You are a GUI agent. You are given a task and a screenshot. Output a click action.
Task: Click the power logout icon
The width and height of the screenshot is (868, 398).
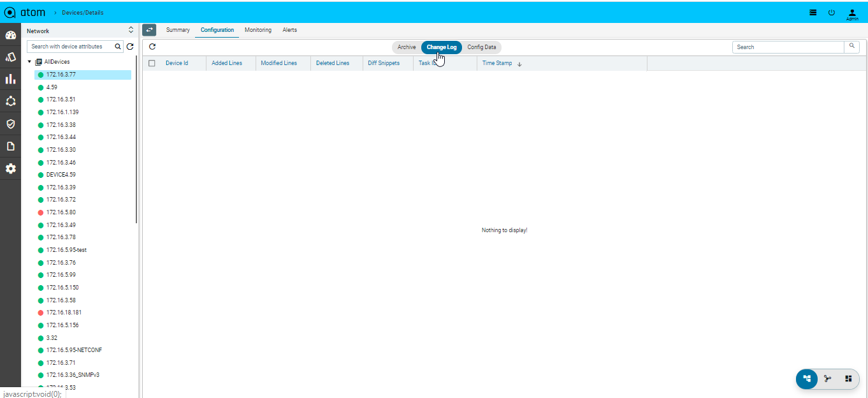831,12
